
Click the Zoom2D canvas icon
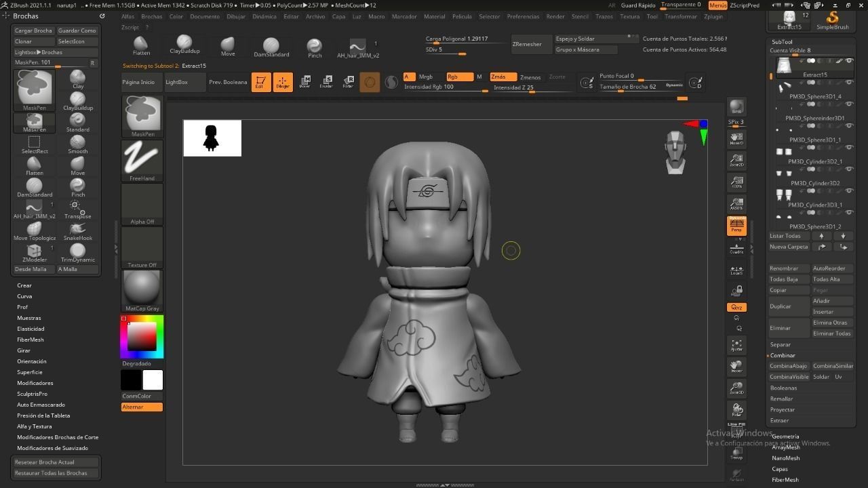pyautogui.click(x=736, y=161)
